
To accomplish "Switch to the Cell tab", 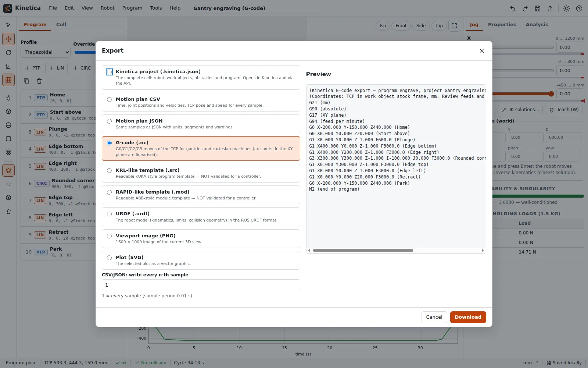I will [x=61, y=25].
